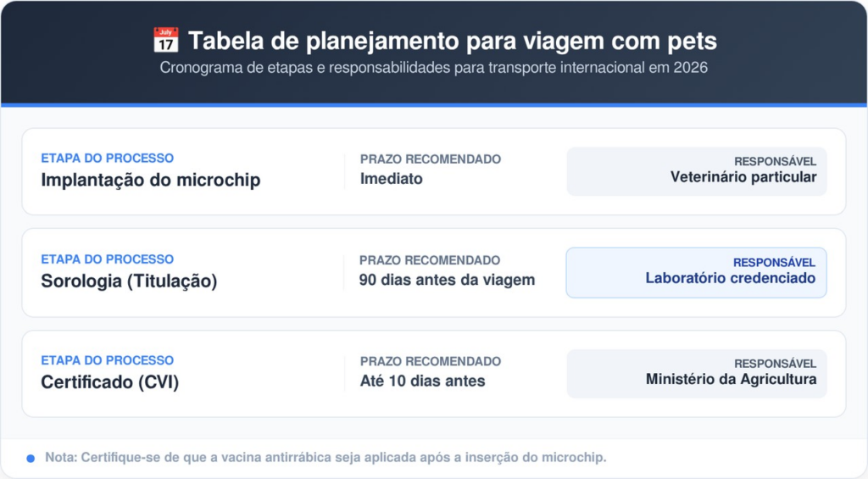Select the 'Veterinário particular' responsible text
The image size is (868, 479).
[743, 177]
